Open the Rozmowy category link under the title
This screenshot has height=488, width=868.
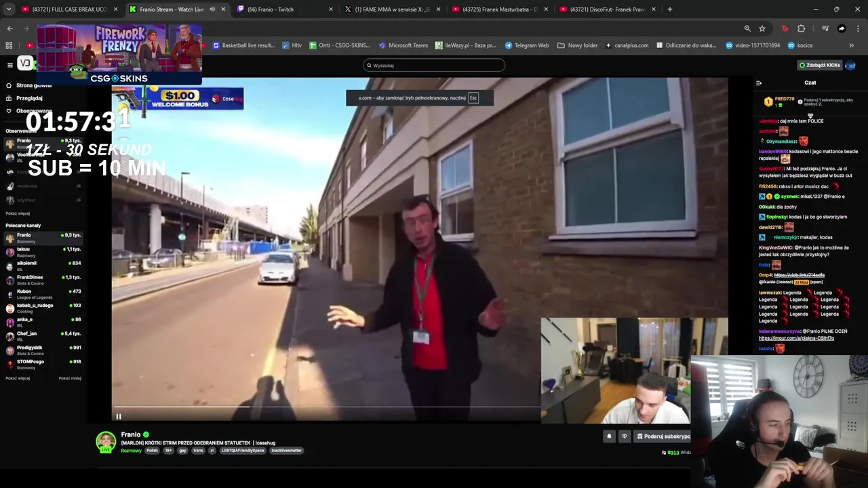[x=132, y=451]
